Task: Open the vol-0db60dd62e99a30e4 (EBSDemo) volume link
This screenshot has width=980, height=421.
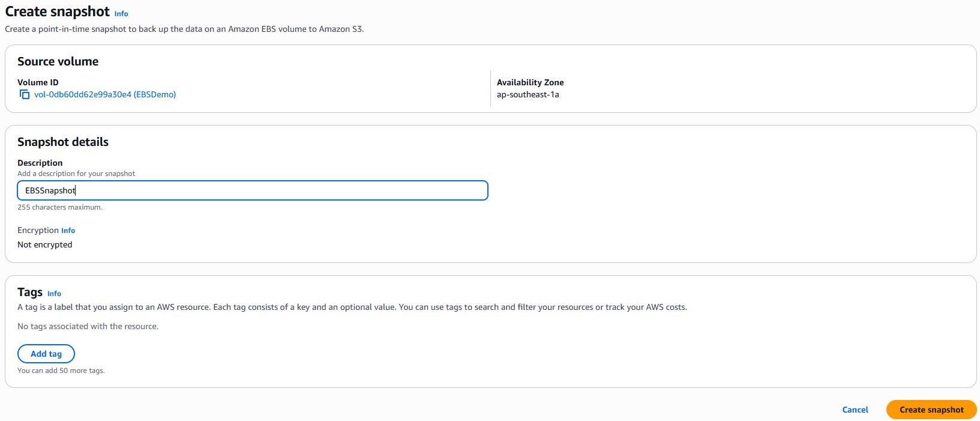Action: tap(105, 94)
